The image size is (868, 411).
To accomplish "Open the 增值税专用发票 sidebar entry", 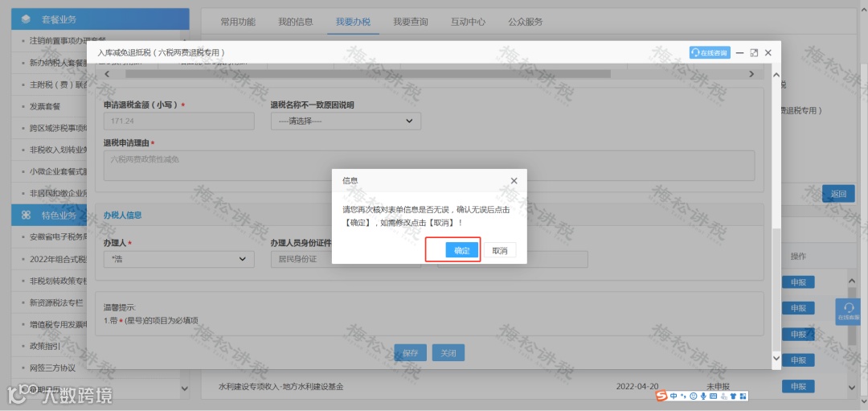I will click(x=58, y=324).
